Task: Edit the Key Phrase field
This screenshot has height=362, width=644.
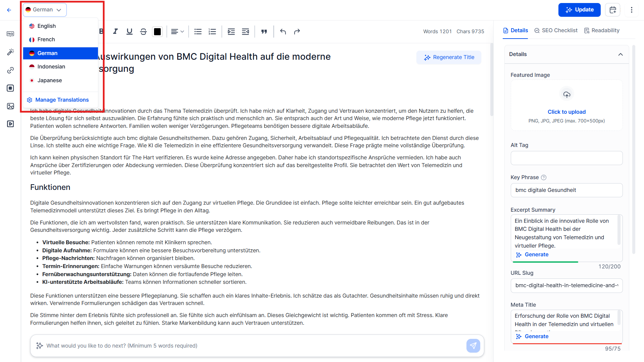Action: (566, 190)
